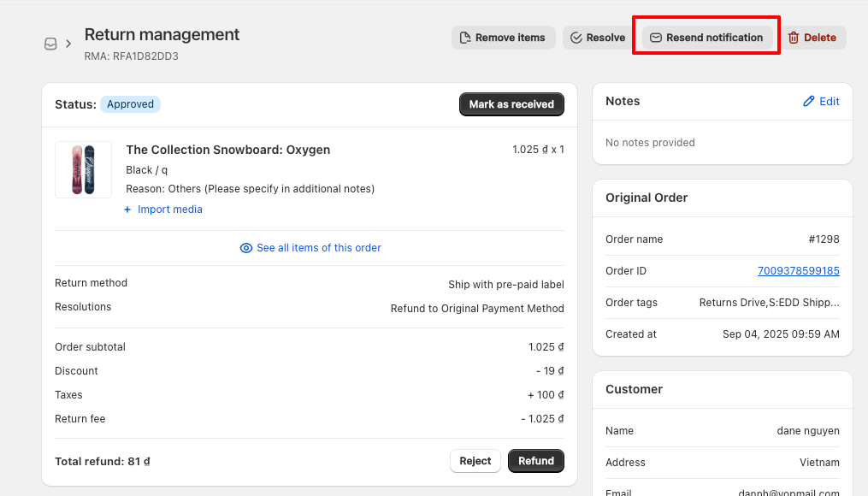Click the envelope icon in the breadcrumb header
The image size is (868, 496).
[x=50, y=44]
